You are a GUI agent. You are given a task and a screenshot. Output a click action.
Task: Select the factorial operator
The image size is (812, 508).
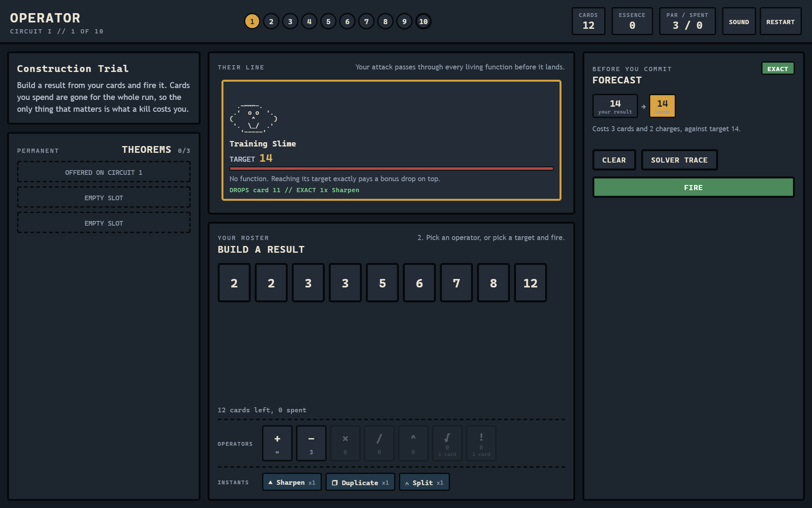click(481, 443)
